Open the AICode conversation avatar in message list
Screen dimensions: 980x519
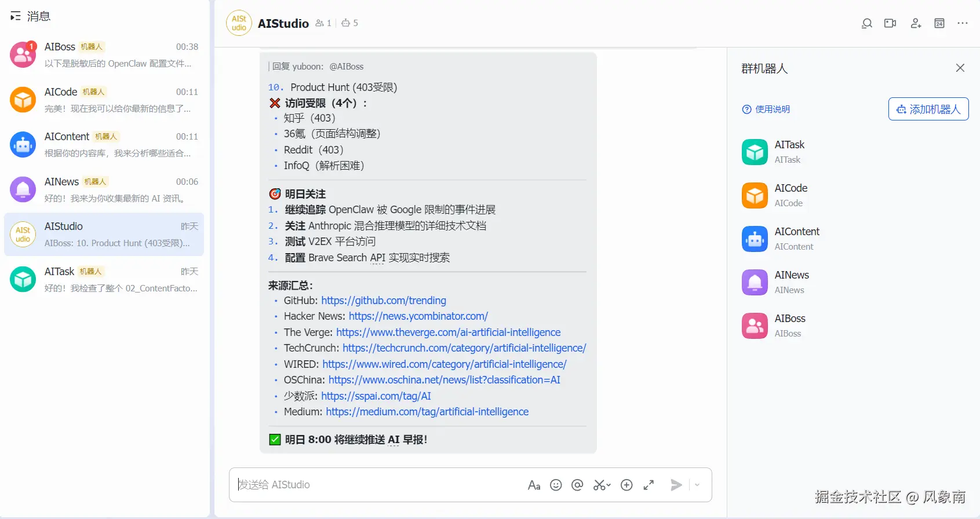[23, 100]
